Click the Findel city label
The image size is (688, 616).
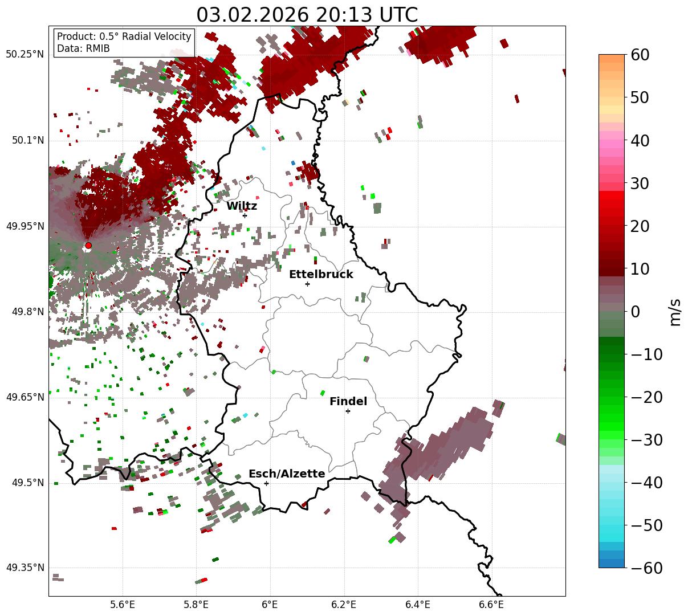(x=348, y=402)
